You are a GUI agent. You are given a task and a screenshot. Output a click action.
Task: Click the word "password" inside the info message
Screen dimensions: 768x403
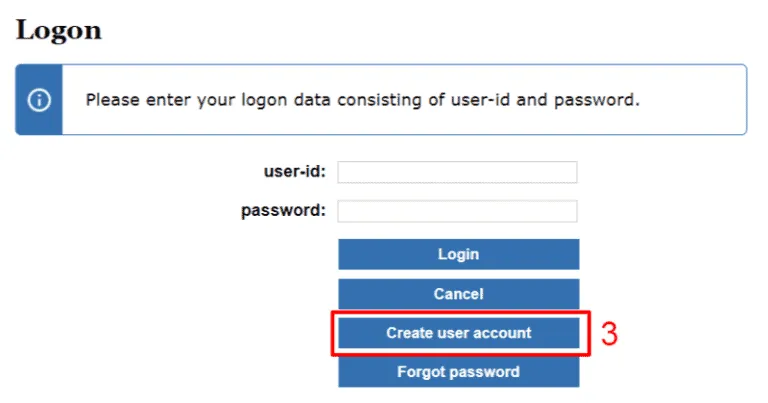pos(594,100)
